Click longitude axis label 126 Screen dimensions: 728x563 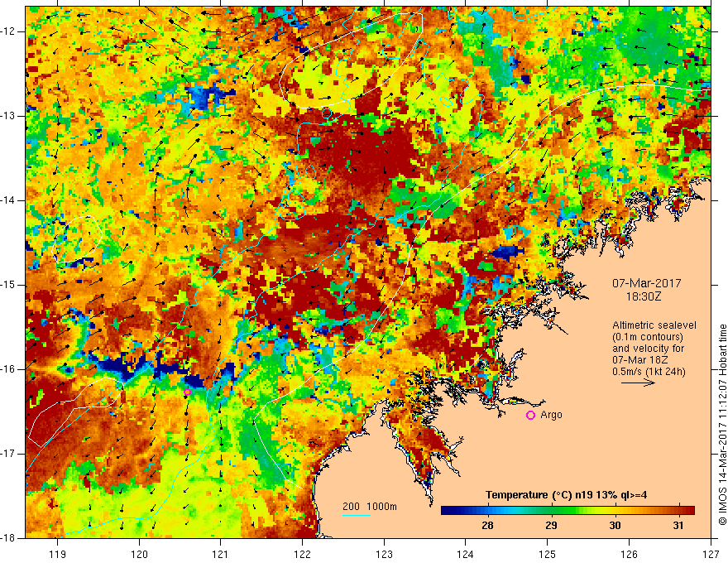tap(629, 554)
